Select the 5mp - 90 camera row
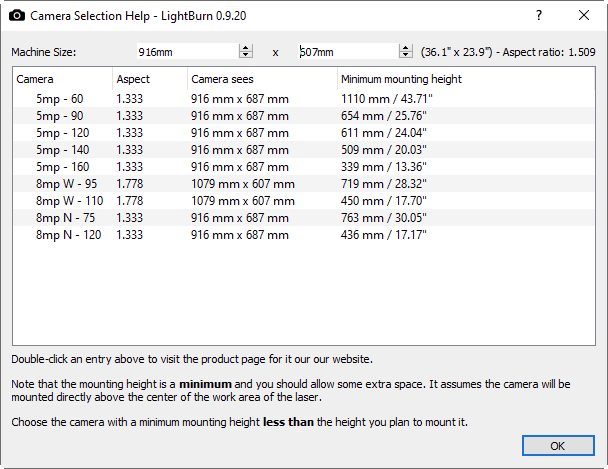Screen dimensions: 608x469 click(304, 116)
